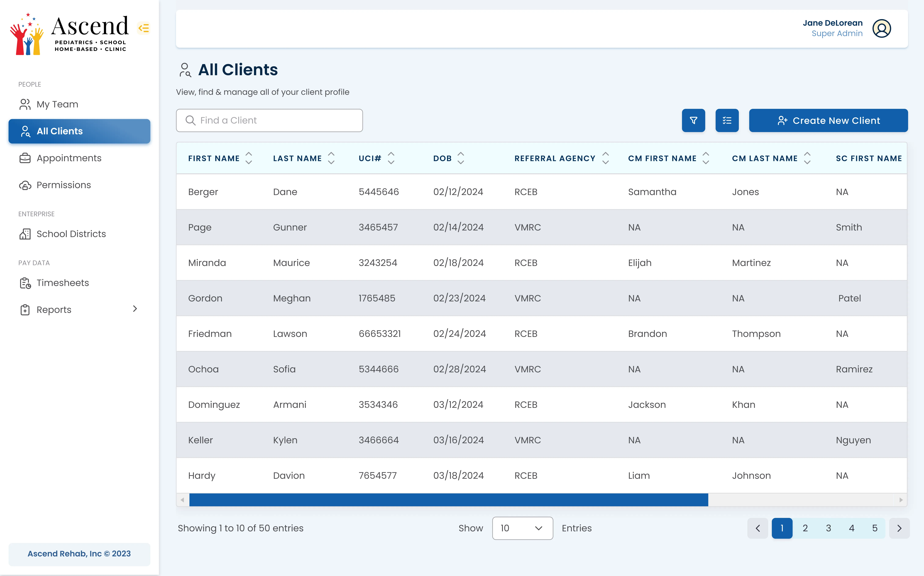The width and height of the screenshot is (924, 576).
Task: Click the Jane DeLorean user name
Action: 833,23
